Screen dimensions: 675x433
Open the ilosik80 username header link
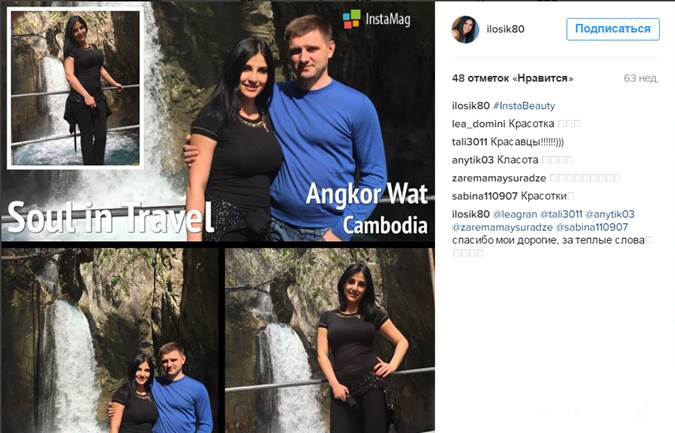(x=505, y=29)
